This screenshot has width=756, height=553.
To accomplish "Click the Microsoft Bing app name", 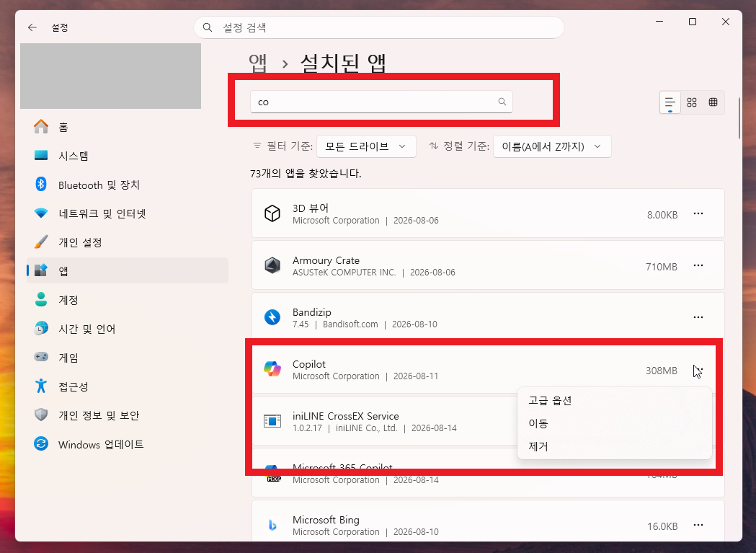I will click(326, 520).
